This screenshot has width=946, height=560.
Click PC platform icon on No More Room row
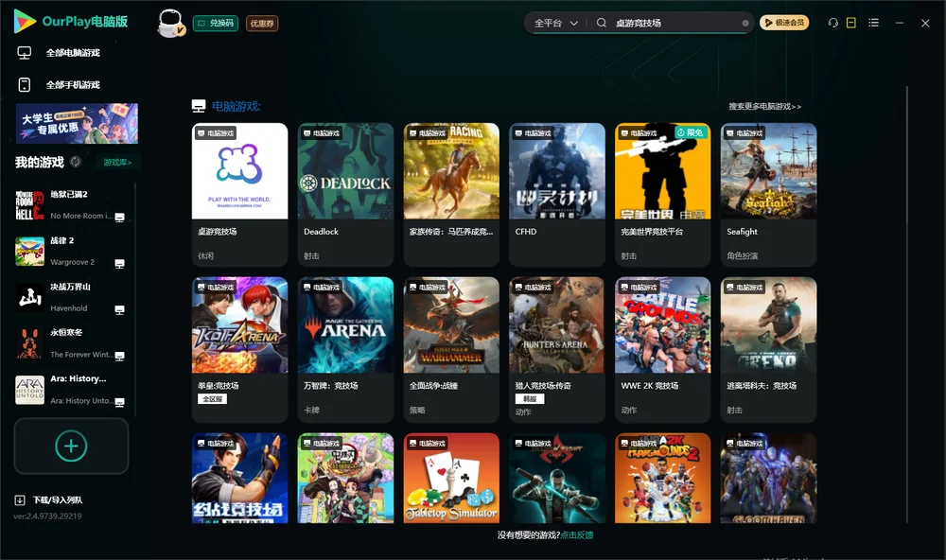tap(119, 218)
